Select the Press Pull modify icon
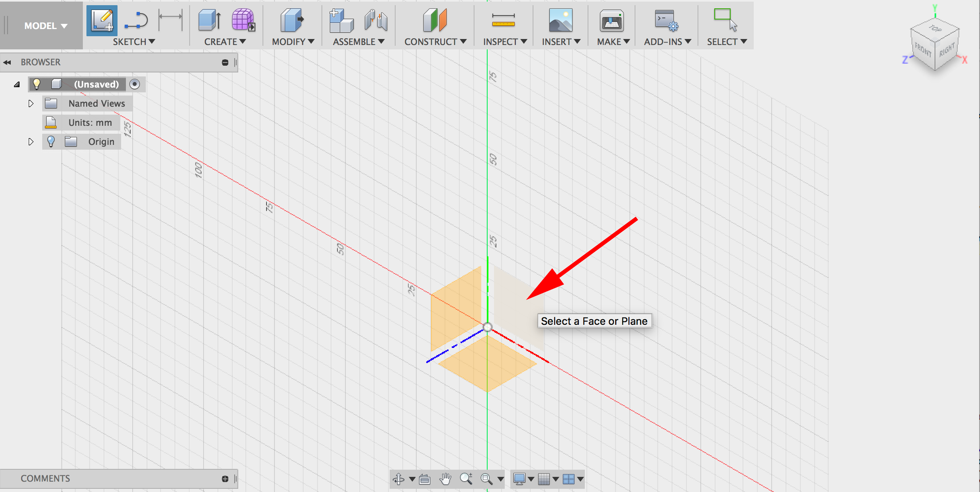This screenshot has height=492, width=980. point(292,20)
